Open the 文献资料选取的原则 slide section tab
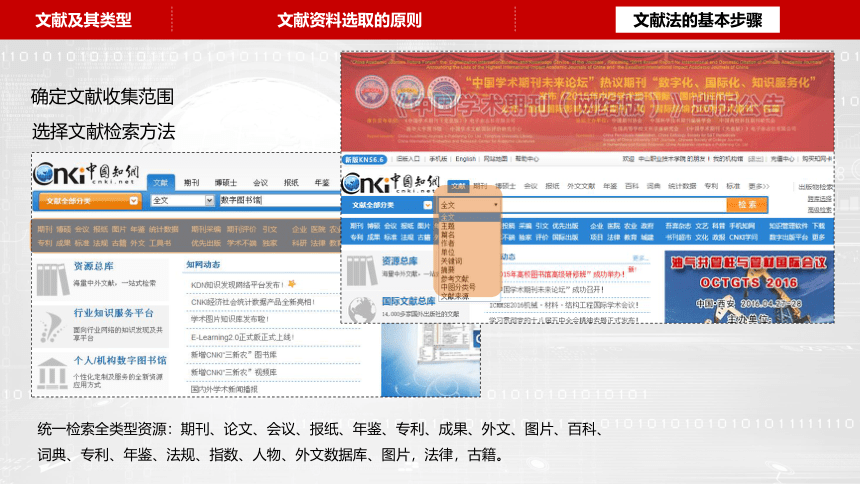Viewport: 860px width, 484px height. click(x=349, y=20)
